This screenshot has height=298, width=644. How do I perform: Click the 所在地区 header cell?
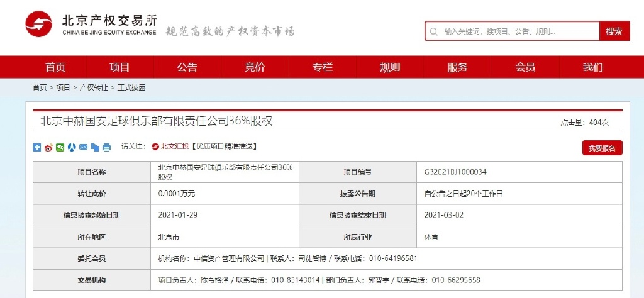click(x=92, y=237)
